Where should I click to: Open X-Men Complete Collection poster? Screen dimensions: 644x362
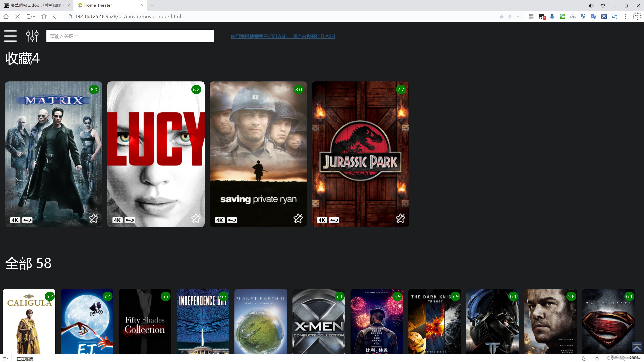click(x=319, y=322)
